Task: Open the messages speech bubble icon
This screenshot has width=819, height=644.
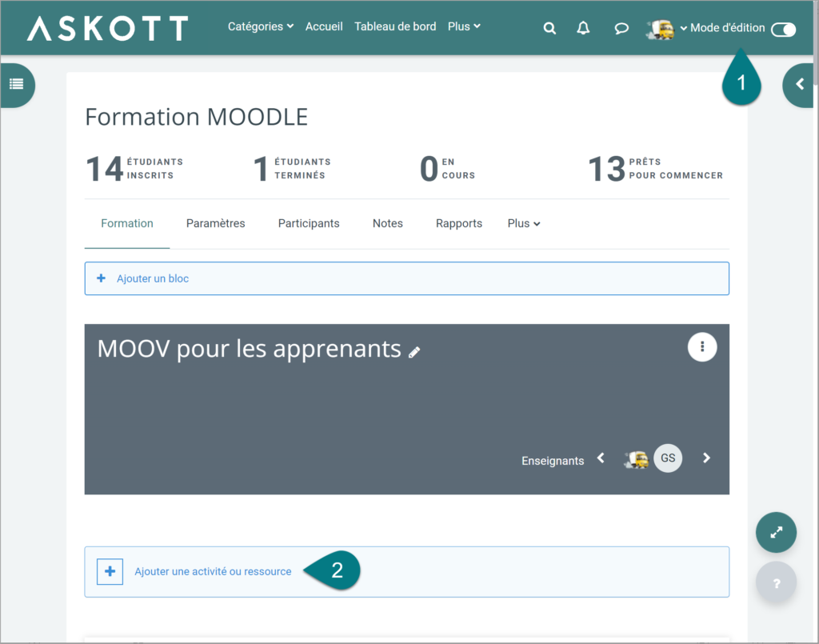Action: [x=621, y=28]
